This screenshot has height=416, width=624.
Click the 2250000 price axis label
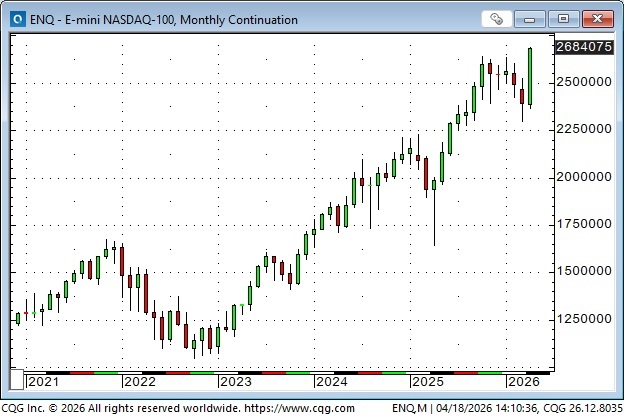pos(583,129)
